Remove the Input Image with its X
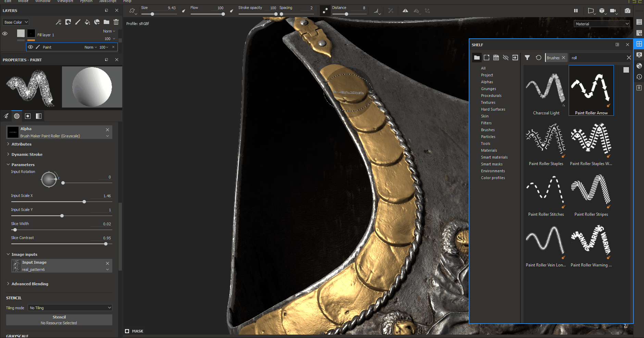 pyautogui.click(x=108, y=263)
